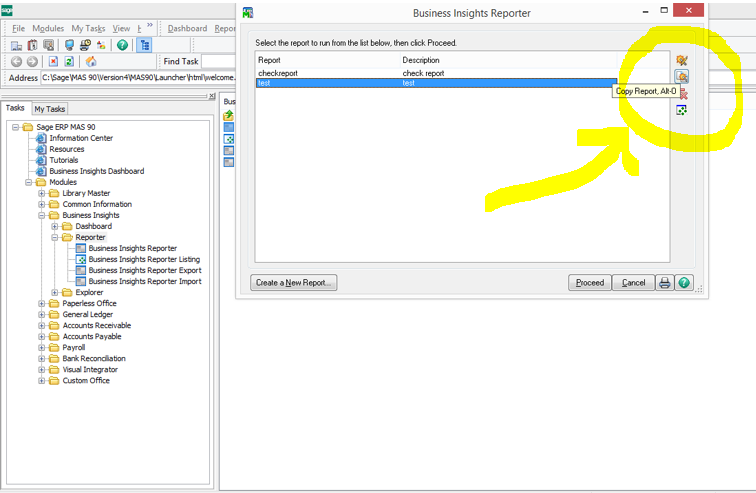Open Business Insights Reporter Export tree item
This screenshot has height=493, width=756.
(145, 271)
